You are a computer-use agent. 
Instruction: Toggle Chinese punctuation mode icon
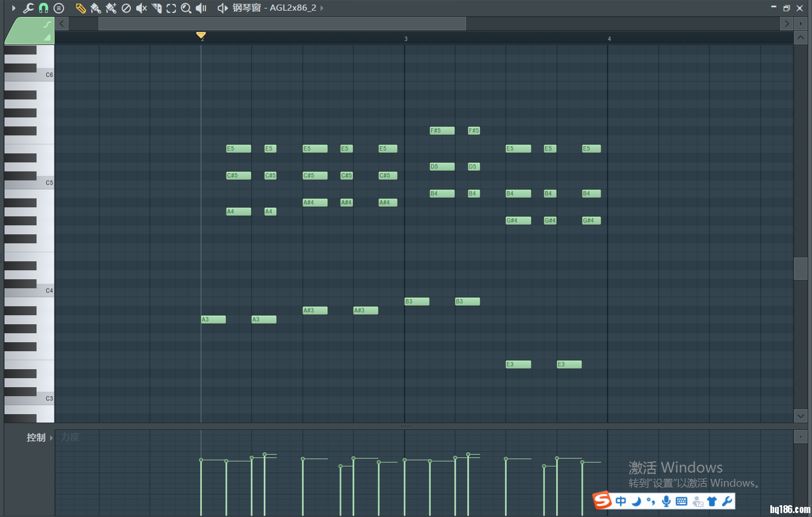[651, 501]
